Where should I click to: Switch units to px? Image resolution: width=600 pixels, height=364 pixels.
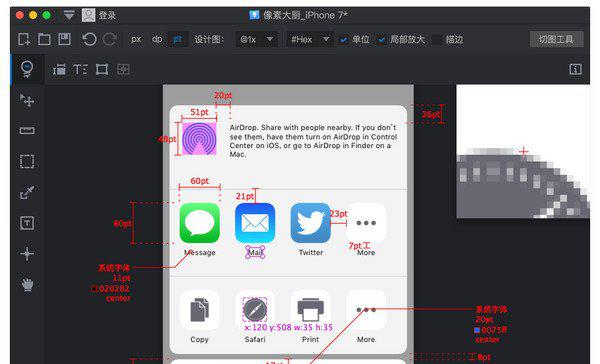[136, 39]
